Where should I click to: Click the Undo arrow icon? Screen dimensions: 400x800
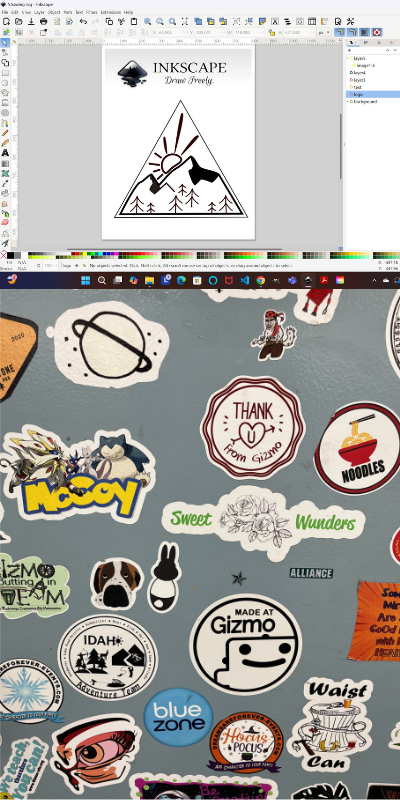click(83, 21)
